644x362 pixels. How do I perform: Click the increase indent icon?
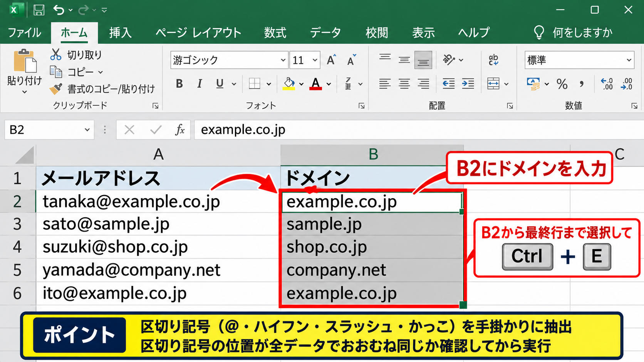tap(468, 83)
